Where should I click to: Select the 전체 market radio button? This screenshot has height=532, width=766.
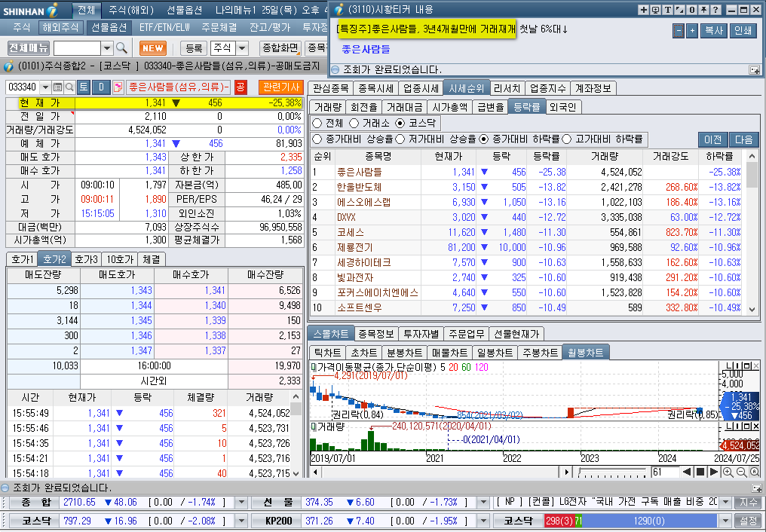[x=317, y=123]
